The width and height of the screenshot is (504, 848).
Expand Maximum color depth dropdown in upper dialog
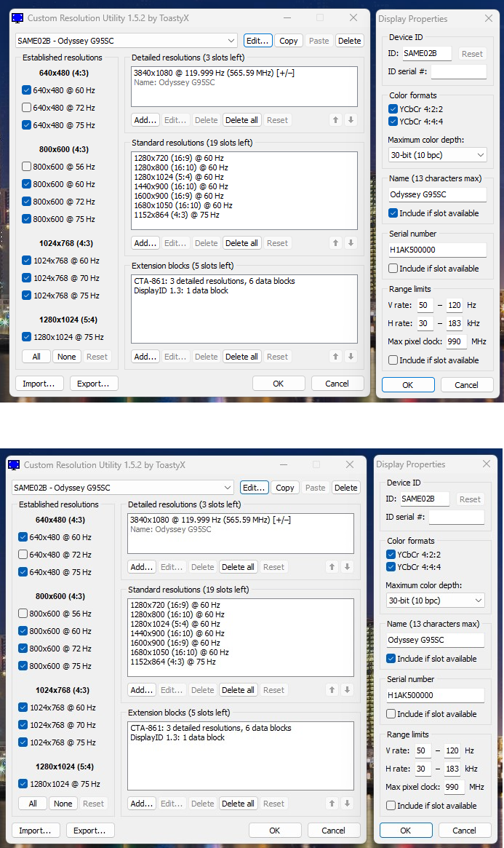coord(437,155)
